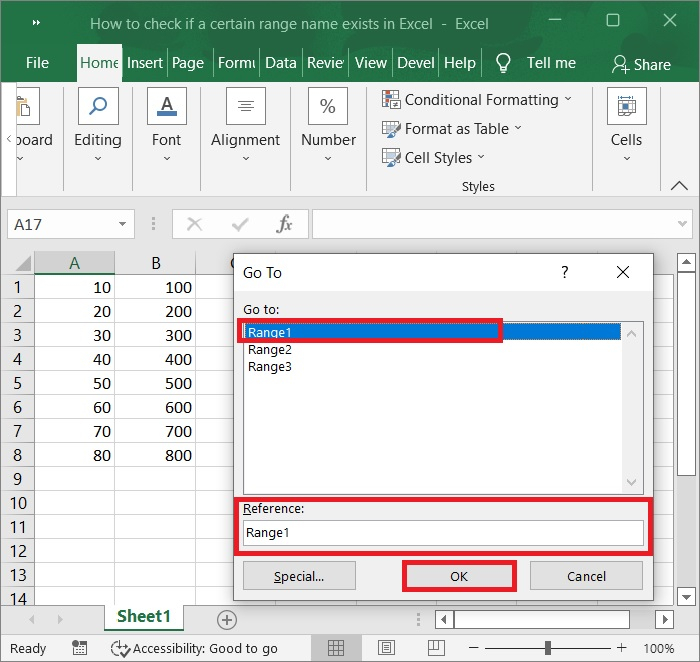Open the Name Box dropdown arrow
The height and width of the screenshot is (662, 700).
click(123, 224)
